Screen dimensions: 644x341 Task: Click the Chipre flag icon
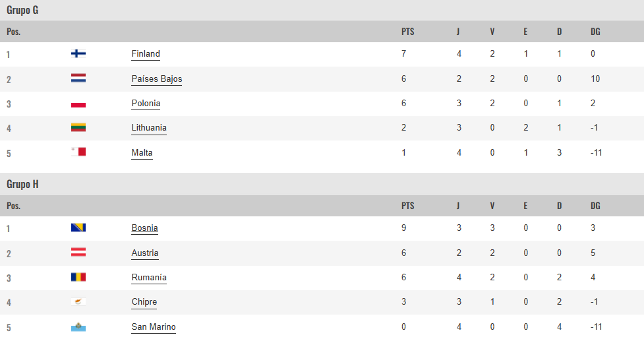[78, 301]
